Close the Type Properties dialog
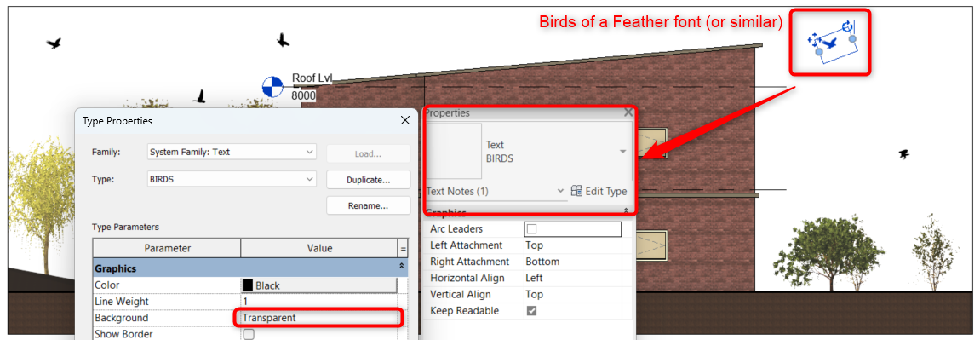Image resolution: width=980 pixels, height=340 pixels. point(405,120)
